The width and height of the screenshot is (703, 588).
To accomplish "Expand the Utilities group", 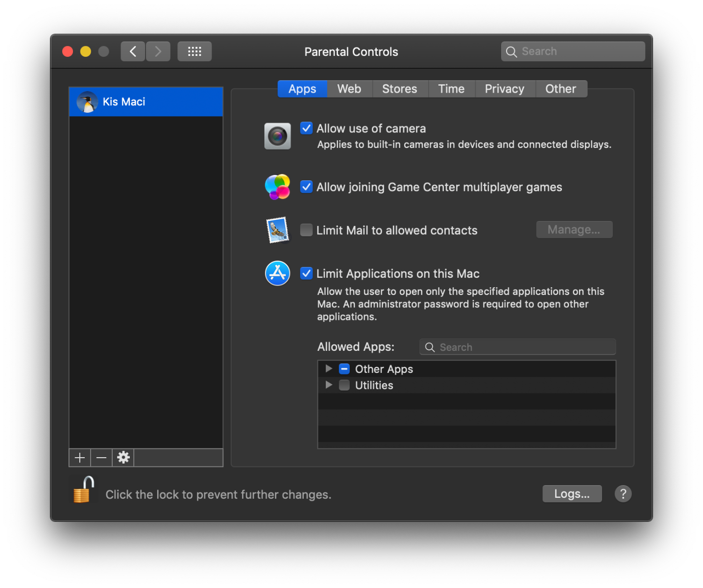I will [329, 385].
